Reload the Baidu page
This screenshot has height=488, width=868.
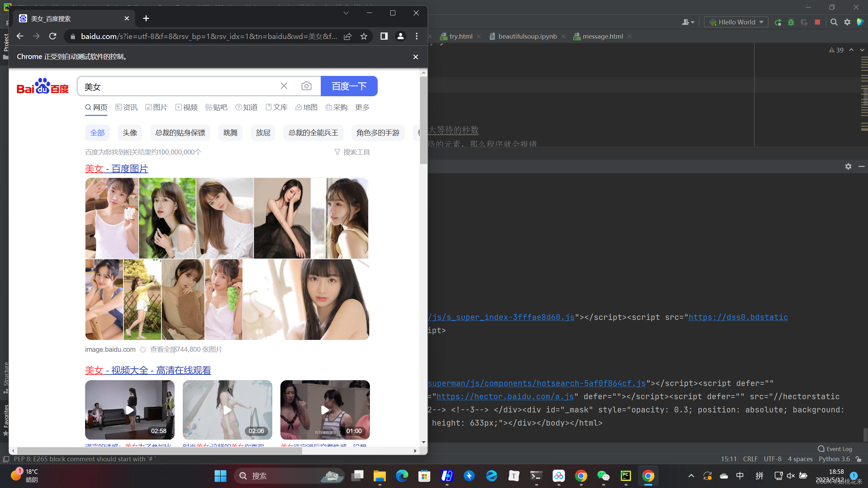53,36
